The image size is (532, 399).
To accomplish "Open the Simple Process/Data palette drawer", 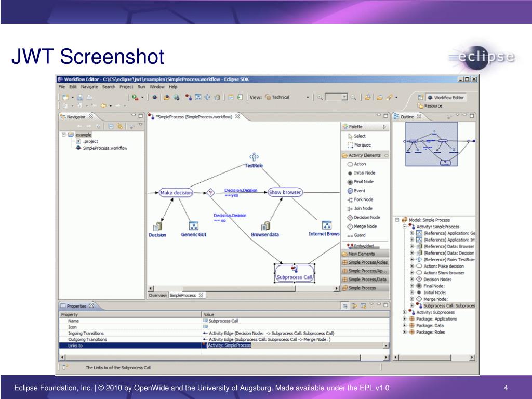I will 365,279.
